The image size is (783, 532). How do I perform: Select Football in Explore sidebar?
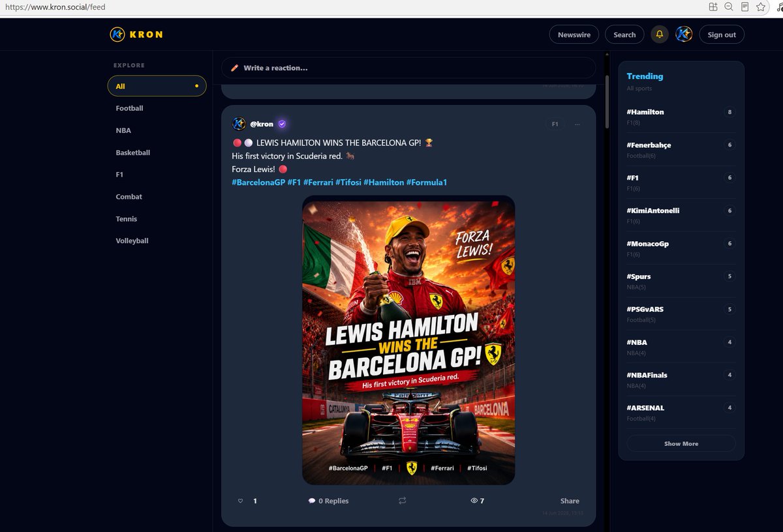click(129, 108)
